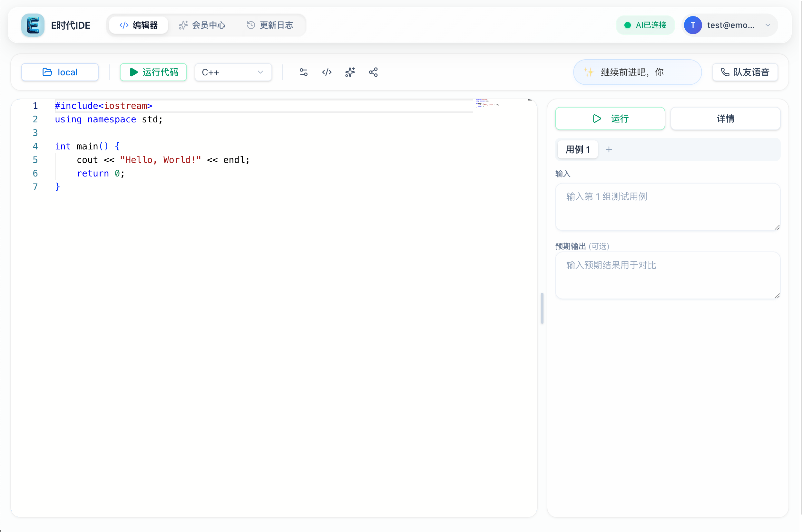Click the code brackets icon in the toolbar
802x532 pixels.
click(x=327, y=72)
